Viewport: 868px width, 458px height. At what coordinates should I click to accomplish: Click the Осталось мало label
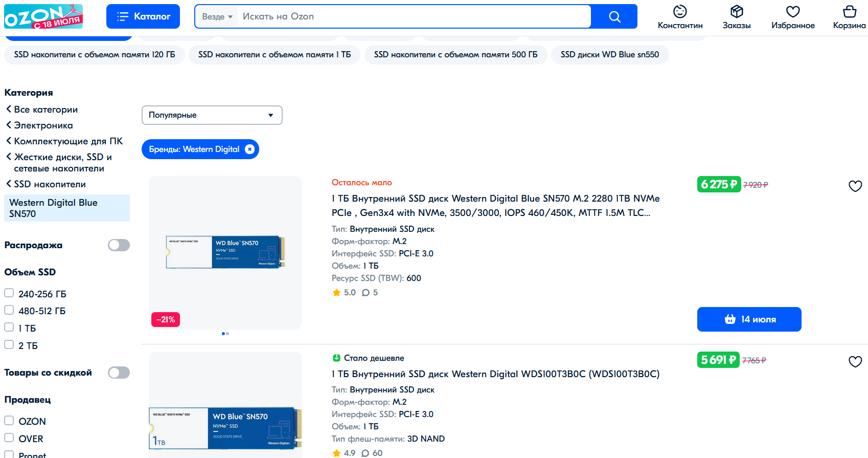[x=362, y=183]
